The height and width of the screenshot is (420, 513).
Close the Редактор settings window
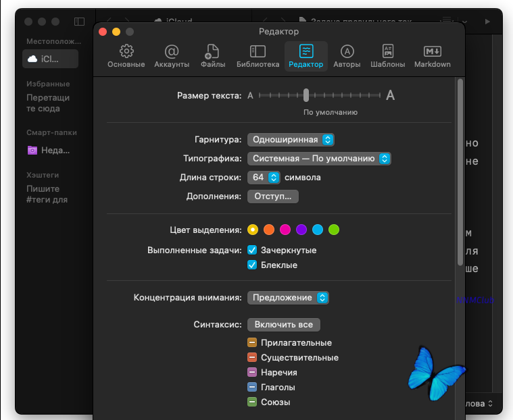tap(103, 32)
